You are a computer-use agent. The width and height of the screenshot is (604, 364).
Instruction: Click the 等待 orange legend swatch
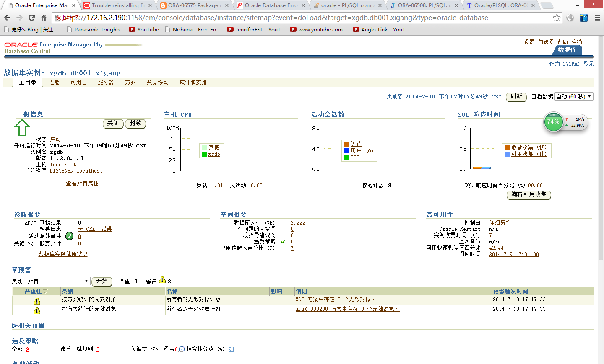point(347,144)
